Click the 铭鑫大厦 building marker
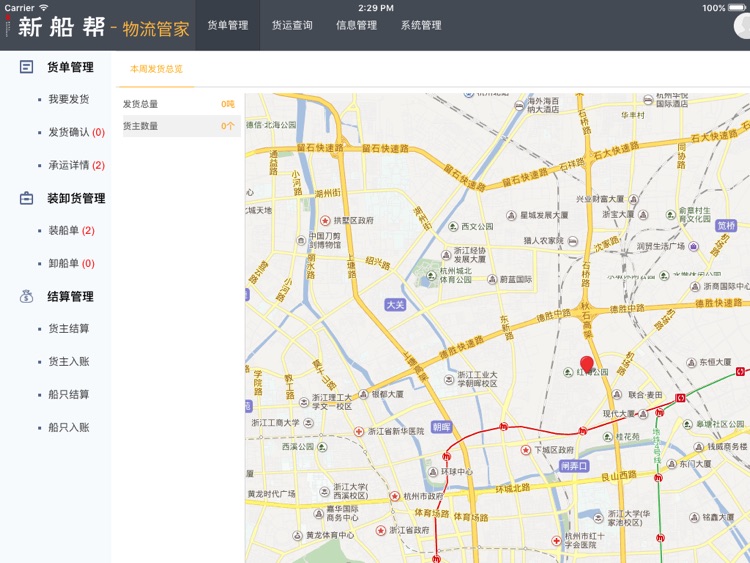Viewport: 750px width, 563px height. point(695,518)
